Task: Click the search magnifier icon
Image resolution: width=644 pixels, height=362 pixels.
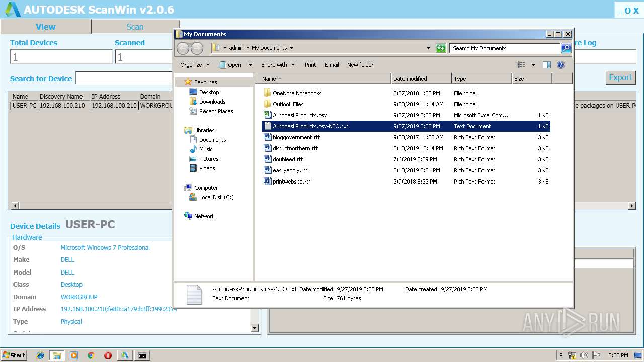Action: tap(566, 48)
